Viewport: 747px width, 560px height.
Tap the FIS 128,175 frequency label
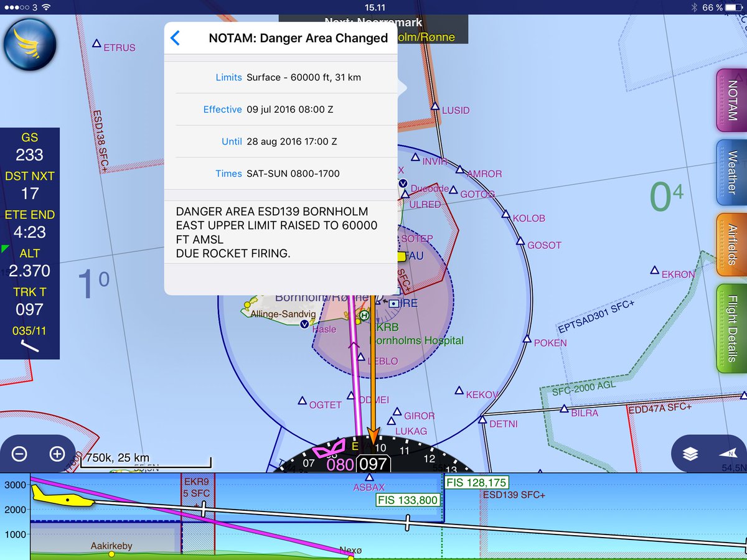coord(476,482)
